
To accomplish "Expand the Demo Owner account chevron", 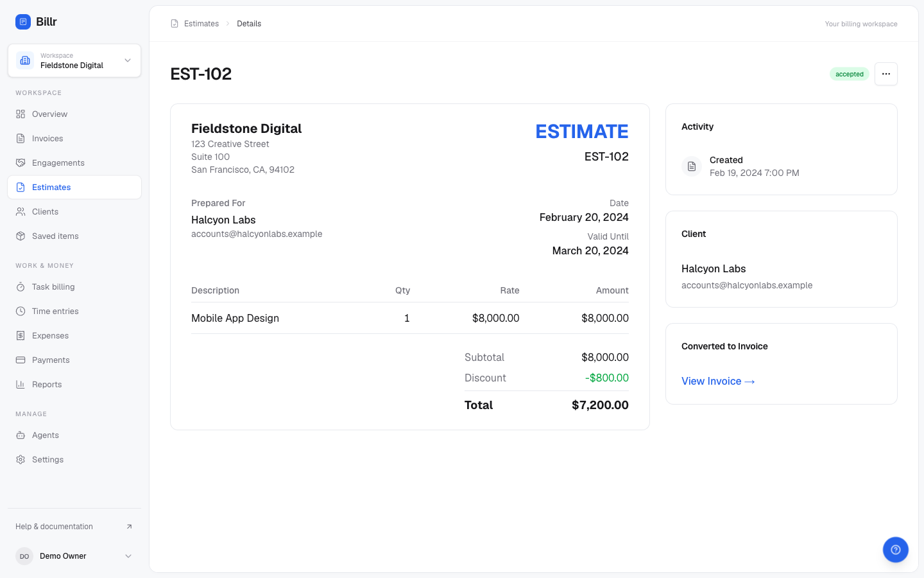I will tap(128, 556).
